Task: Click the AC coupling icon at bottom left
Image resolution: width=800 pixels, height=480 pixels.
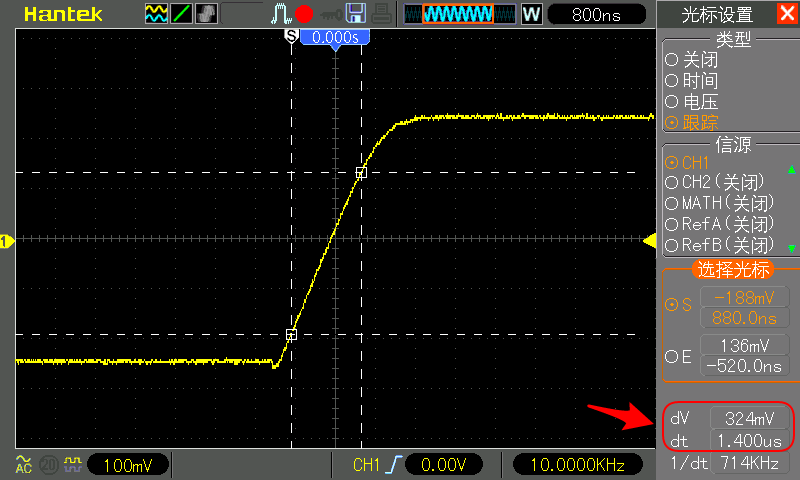Action: click(22, 465)
